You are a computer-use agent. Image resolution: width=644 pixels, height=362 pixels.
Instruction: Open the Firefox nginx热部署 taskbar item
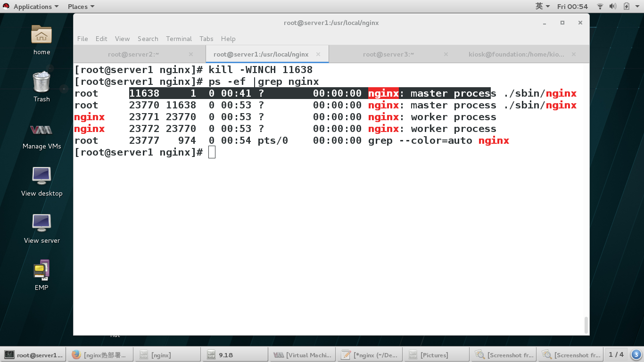pos(100,355)
